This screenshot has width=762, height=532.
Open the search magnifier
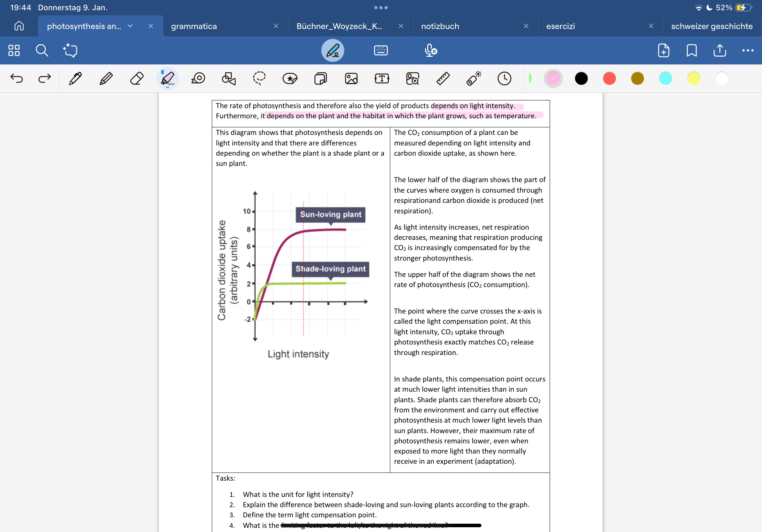coord(42,50)
